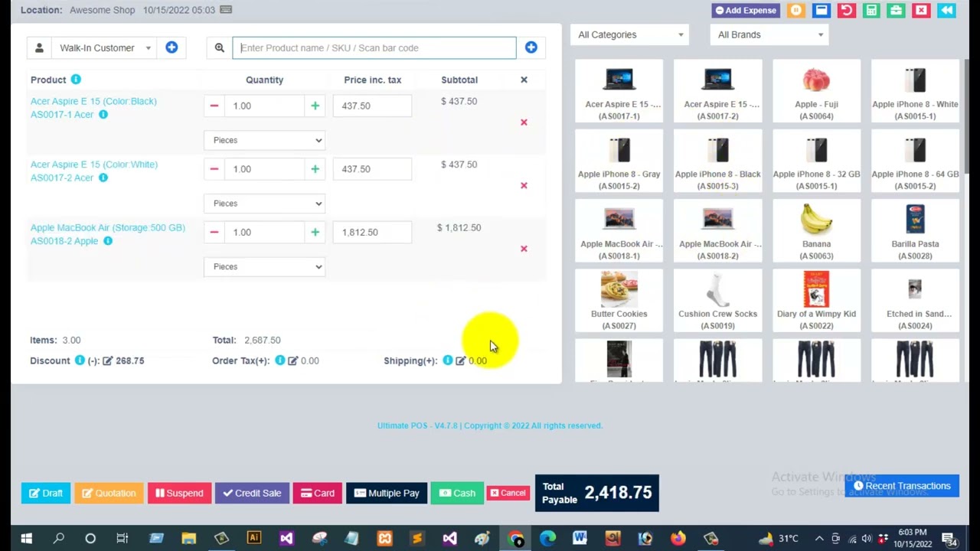
Task: Click Discount info icon
Action: [80, 360]
